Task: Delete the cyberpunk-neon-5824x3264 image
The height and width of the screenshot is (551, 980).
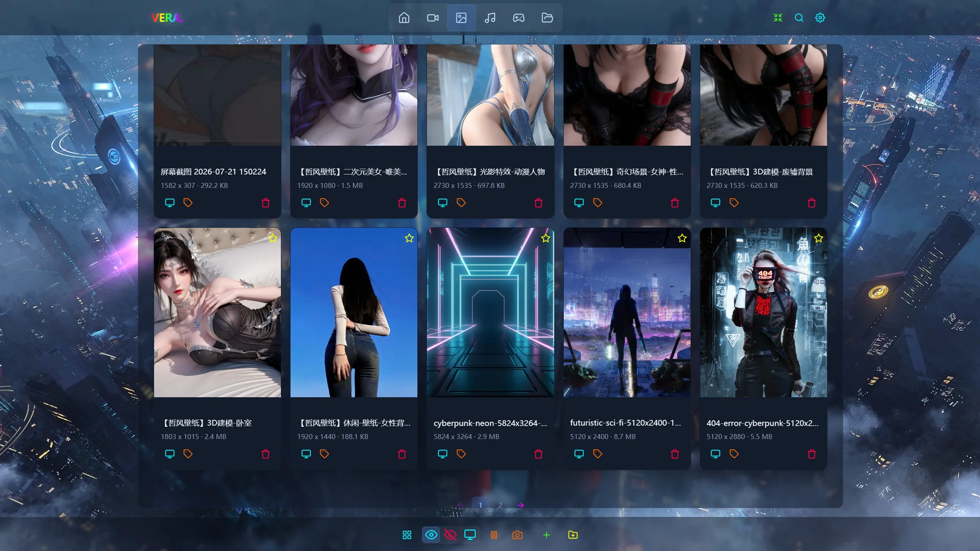Action: [x=538, y=454]
